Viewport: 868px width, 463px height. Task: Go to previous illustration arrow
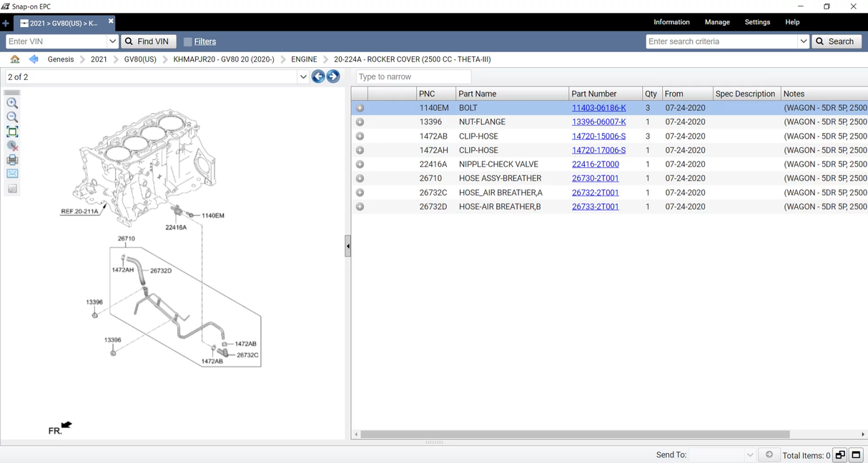(318, 76)
